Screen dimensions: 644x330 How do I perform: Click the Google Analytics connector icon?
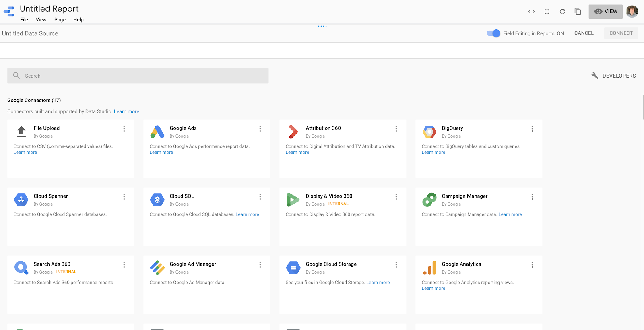pos(429,268)
